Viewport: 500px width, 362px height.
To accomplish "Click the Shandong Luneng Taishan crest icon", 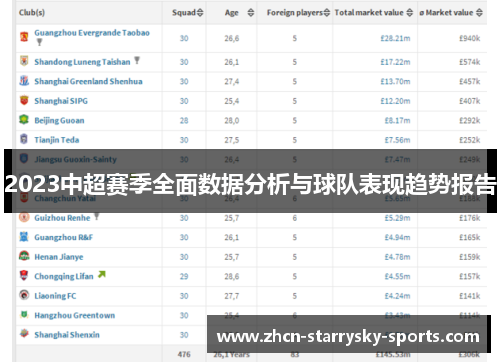I will (24, 61).
